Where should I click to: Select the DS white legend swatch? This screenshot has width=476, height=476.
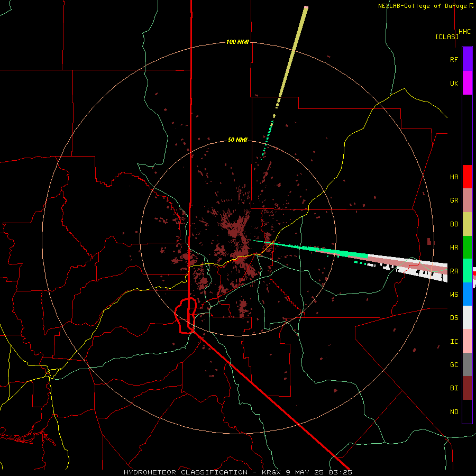(x=467, y=317)
